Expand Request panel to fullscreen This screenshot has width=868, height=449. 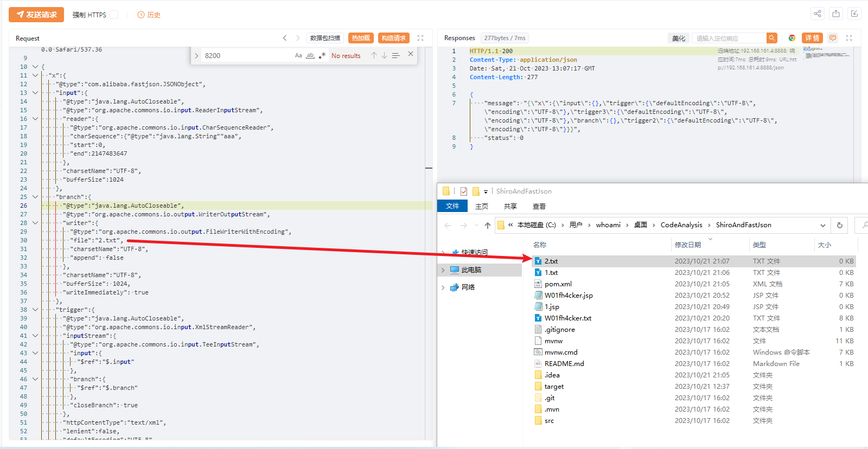click(420, 38)
